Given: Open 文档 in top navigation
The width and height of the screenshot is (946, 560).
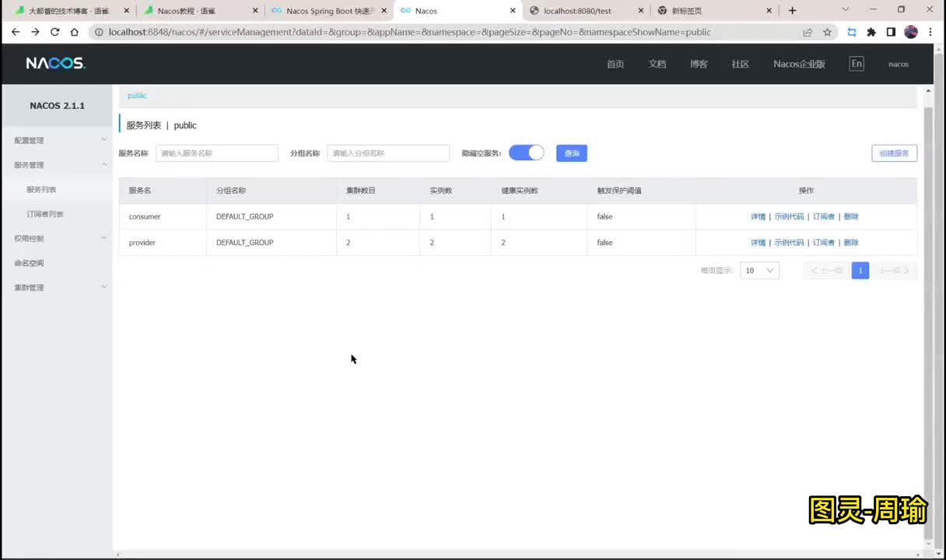Looking at the screenshot, I should click(x=657, y=64).
